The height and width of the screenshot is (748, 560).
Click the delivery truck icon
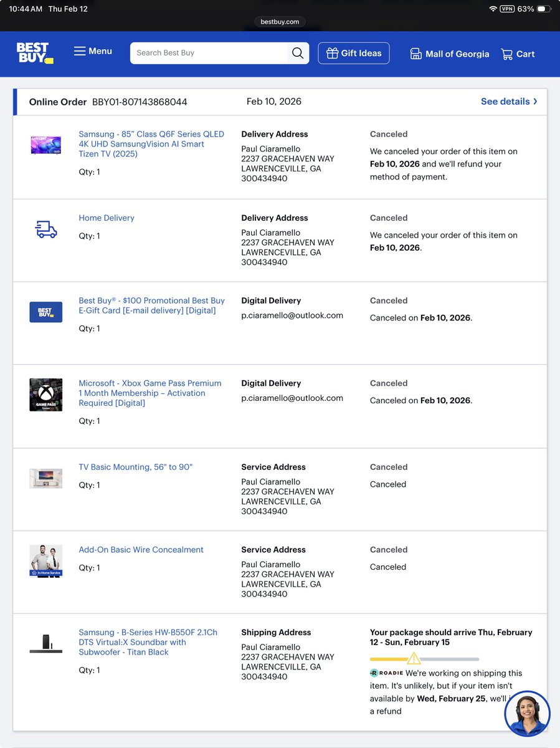(x=46, y=229)
